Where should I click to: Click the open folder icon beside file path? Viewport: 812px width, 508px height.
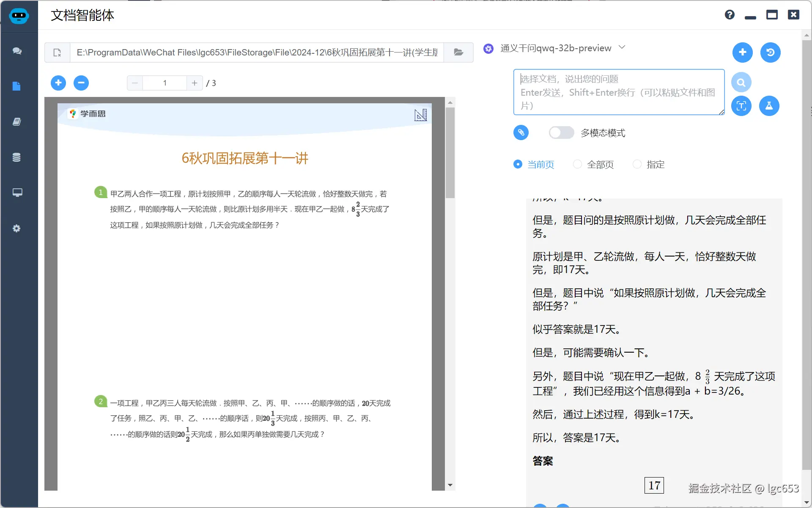point(458,52)
